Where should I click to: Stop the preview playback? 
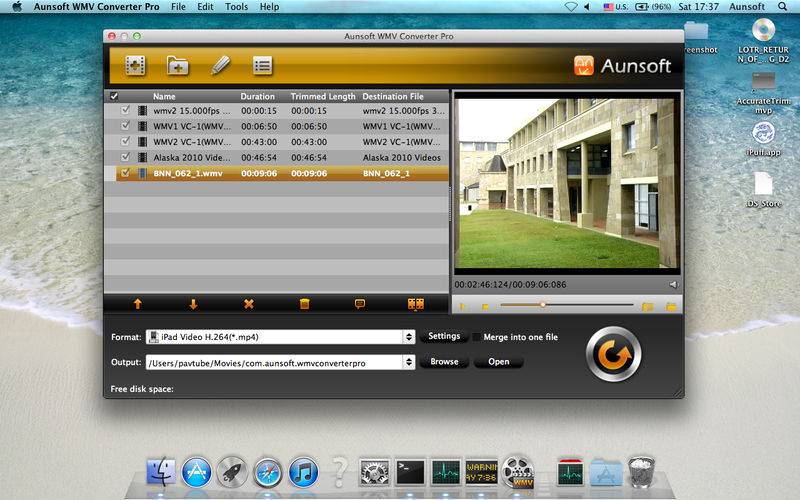point(485,307)
